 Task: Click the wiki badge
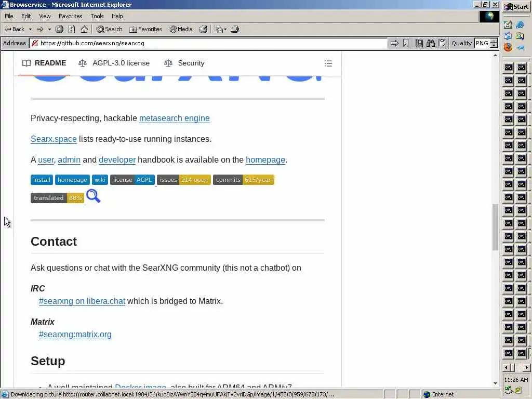[x=100, y=180]
